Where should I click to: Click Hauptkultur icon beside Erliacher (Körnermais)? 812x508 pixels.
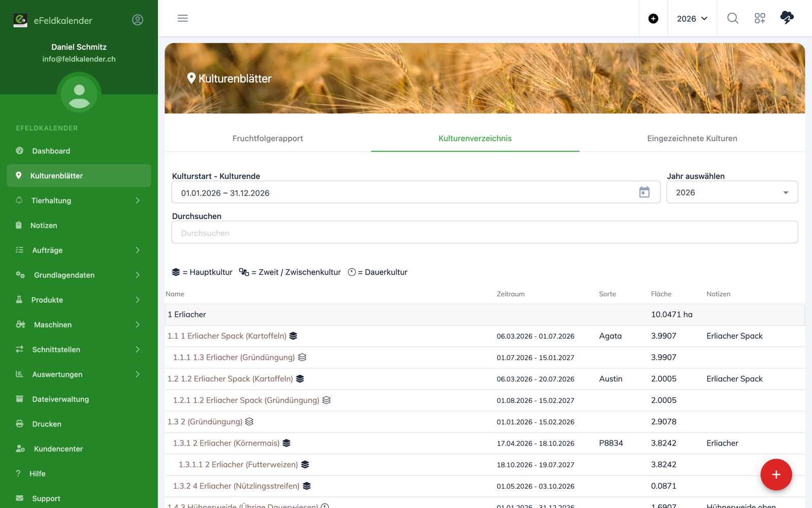point(286,443)
